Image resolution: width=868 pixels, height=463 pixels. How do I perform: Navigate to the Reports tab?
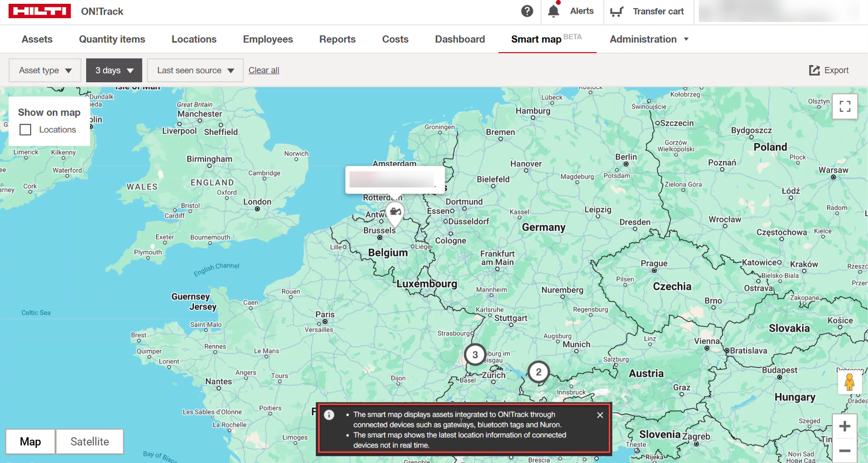click(x=337, y=39)
